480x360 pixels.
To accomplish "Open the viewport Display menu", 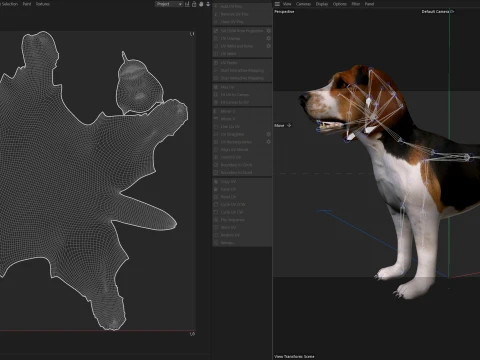I will (322, 4).
